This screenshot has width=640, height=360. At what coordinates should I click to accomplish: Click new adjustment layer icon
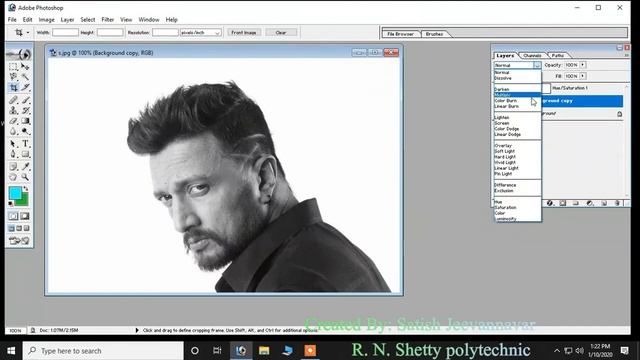pyautogui.click(x=589, y=203)
